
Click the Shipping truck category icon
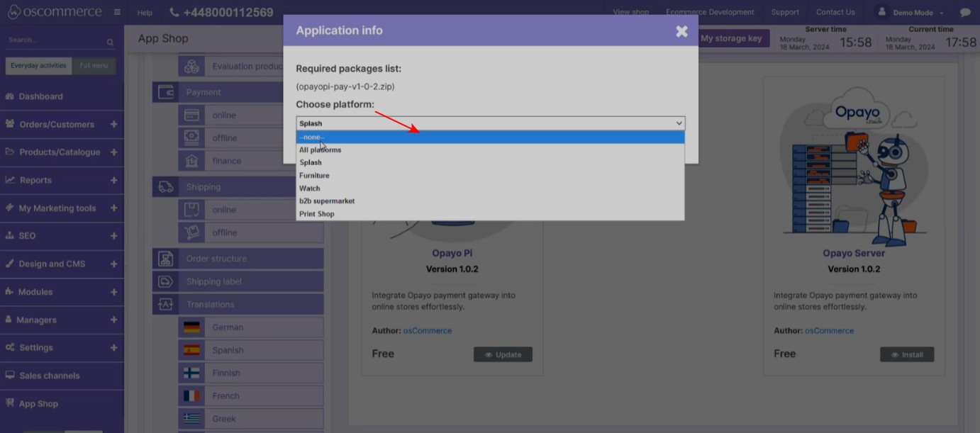[166, 187]
